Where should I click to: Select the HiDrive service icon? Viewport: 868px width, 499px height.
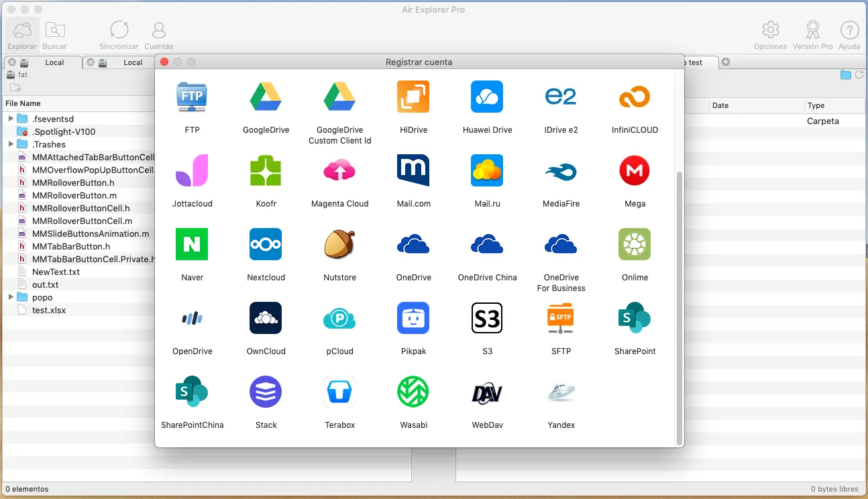click(413, 97)
